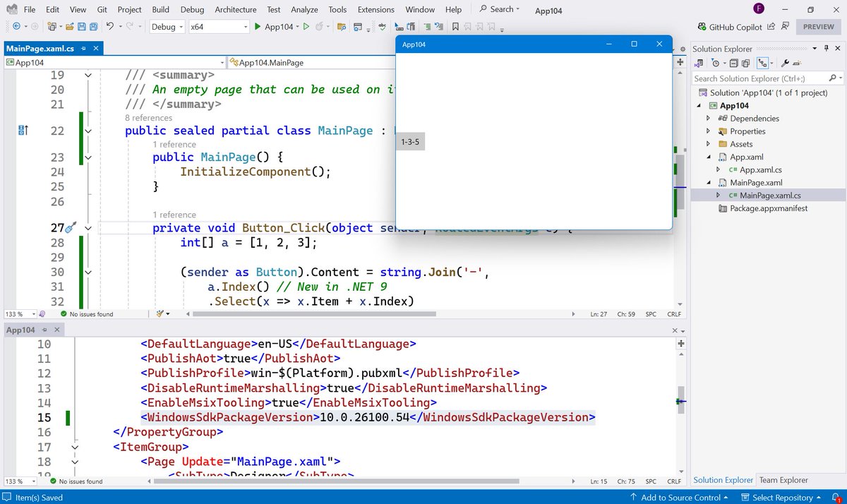Click the Hot Reload flame icon
This screenshot has height=504, width=847.
(320, 27)
